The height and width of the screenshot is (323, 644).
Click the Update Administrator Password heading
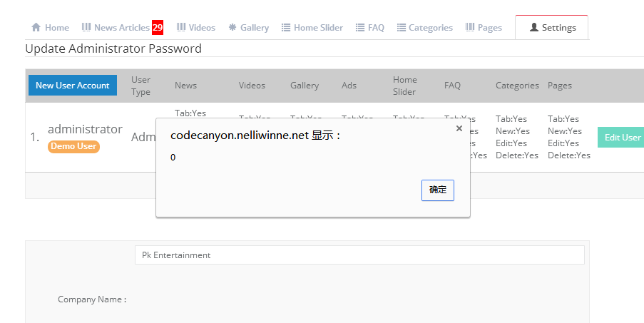tap(113, 48)
